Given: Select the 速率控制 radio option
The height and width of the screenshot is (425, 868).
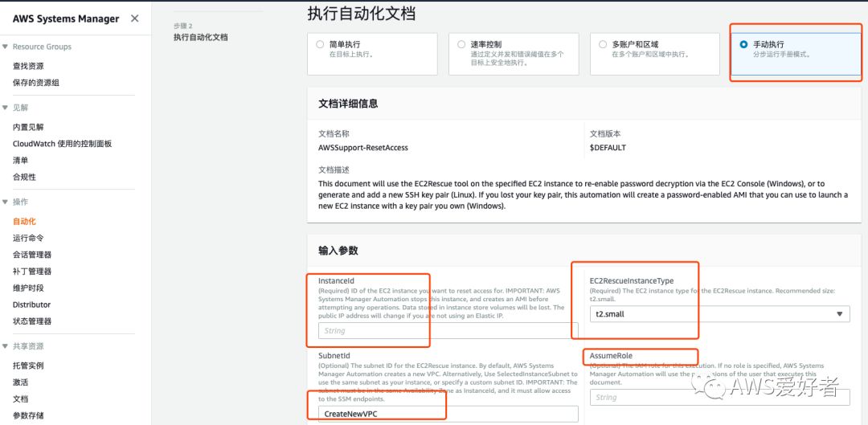Looking at the screenshot, I should (x=461, y=44).
